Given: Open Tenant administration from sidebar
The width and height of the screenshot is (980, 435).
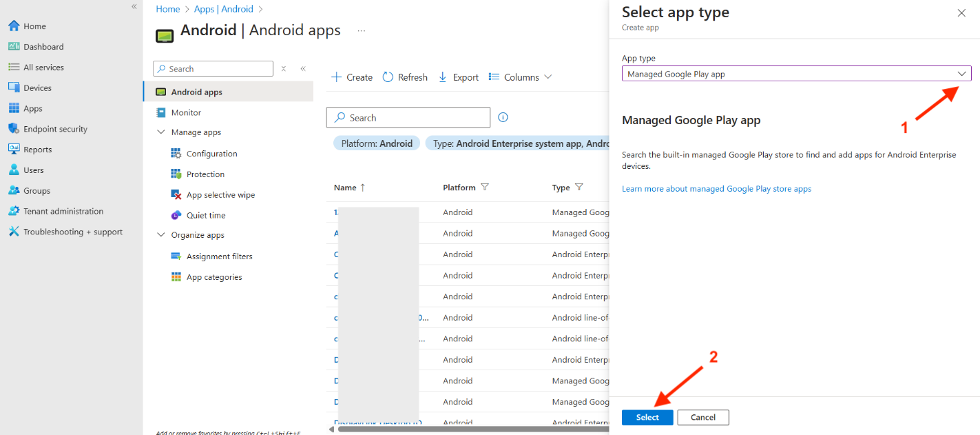Looking at the screenshot, I should 63,212.
